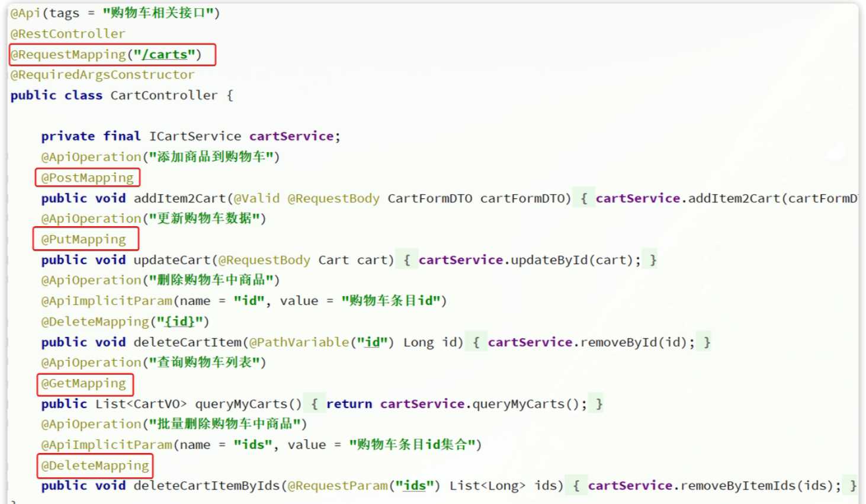Select the @RestController annotation

[x=68, y=34]
